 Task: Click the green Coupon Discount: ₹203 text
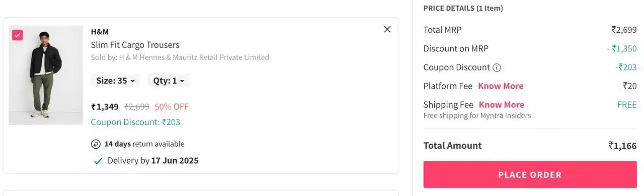pyautogui.click(x=135, y=122)
